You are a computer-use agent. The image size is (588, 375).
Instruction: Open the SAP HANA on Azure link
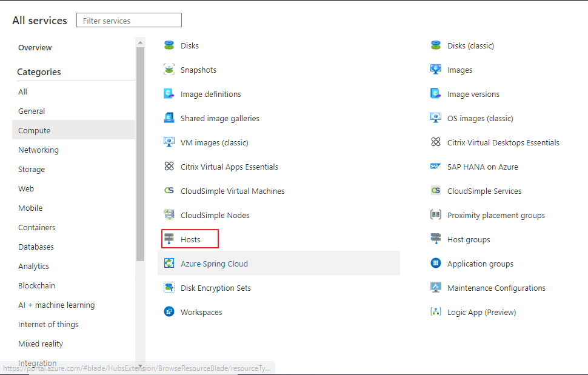[x=483, y=167]
